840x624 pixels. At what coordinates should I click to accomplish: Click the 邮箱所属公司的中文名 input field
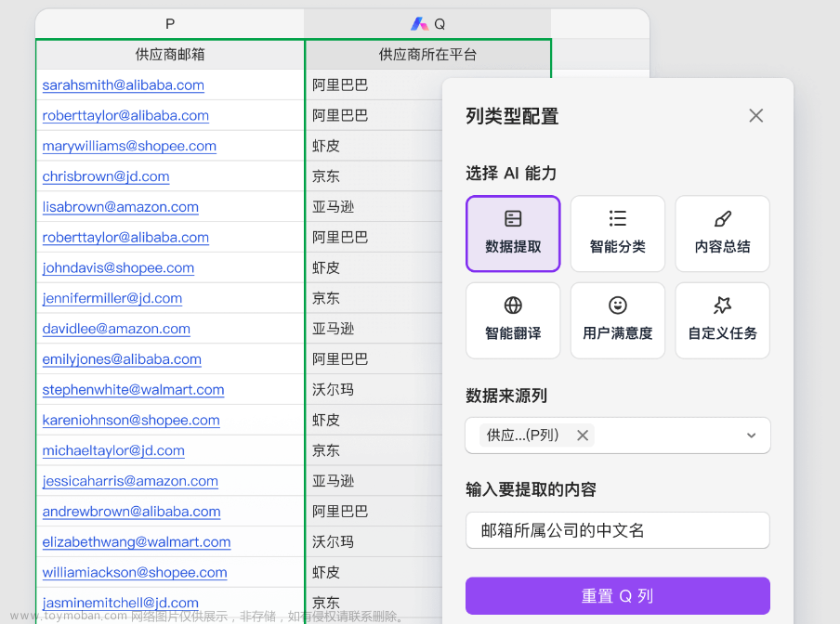617,530
